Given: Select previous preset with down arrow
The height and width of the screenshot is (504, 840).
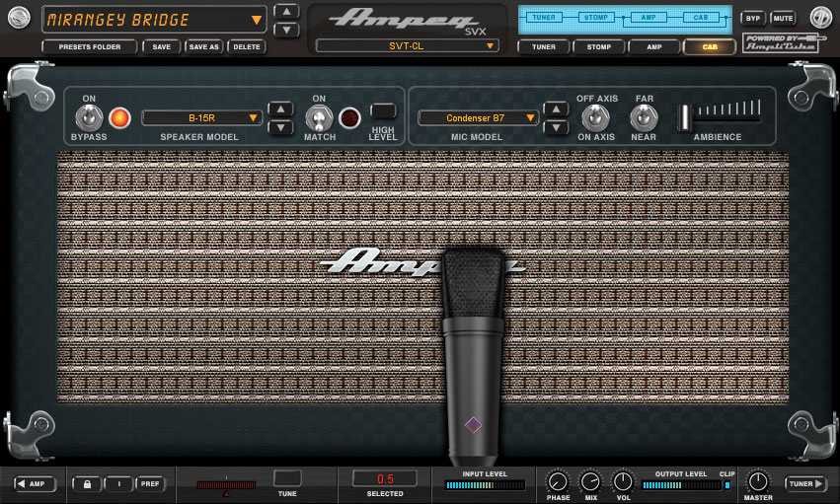Looking at the screenshot, I should (x=286, y=30).
